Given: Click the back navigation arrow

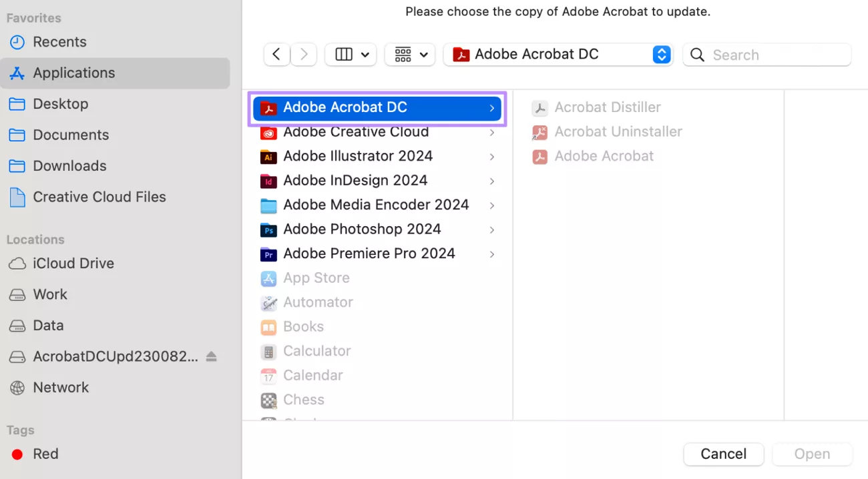Looking at the screenshot, I should pos(276,54).
